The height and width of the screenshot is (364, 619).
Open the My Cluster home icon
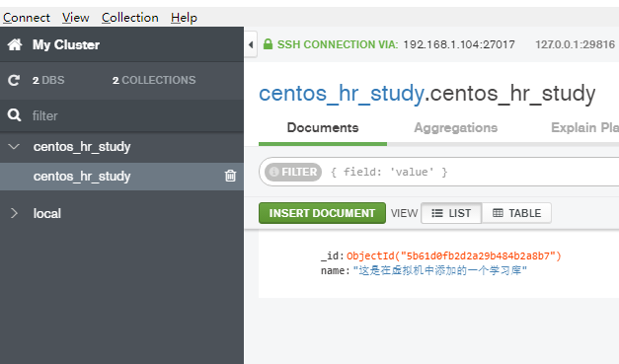point(15,44)
